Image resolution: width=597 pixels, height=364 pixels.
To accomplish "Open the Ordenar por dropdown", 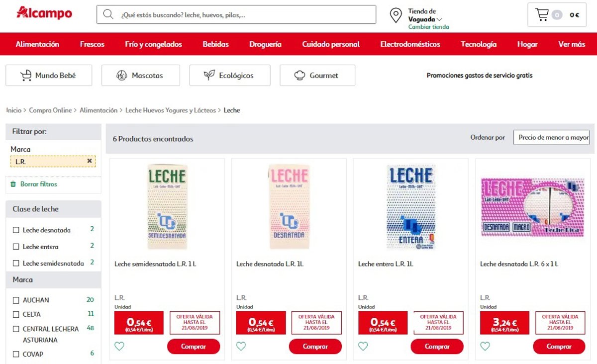I will pyautogui.click(x=551, y=137).
